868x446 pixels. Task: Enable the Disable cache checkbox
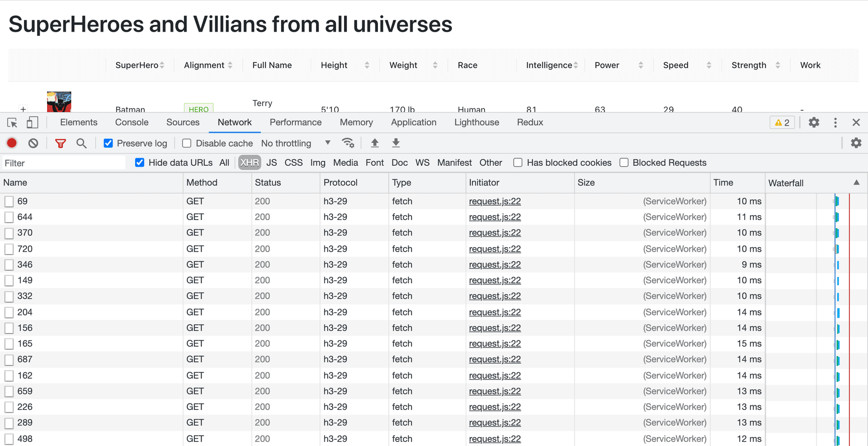pyautogui.click(x=187, y=143)
